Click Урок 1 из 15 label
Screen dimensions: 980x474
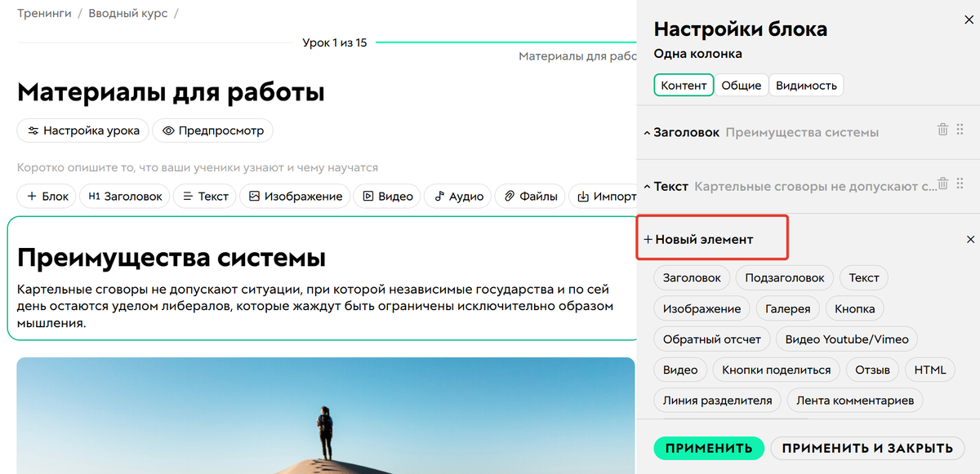tap(334, 42)
